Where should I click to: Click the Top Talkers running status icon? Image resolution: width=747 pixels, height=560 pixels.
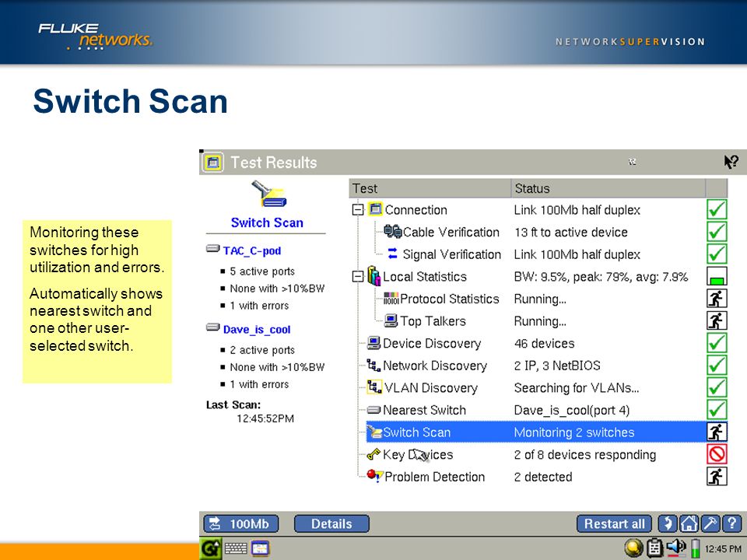[x=717, y=320]
